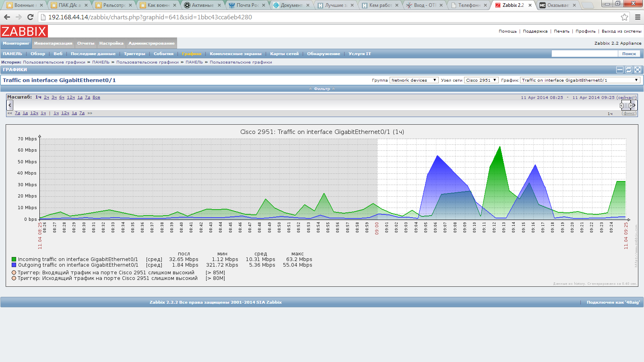The width and height of the screenshot is (644, 362).
Task: Open the Профиль link
Action: click(x=585, y=31)
